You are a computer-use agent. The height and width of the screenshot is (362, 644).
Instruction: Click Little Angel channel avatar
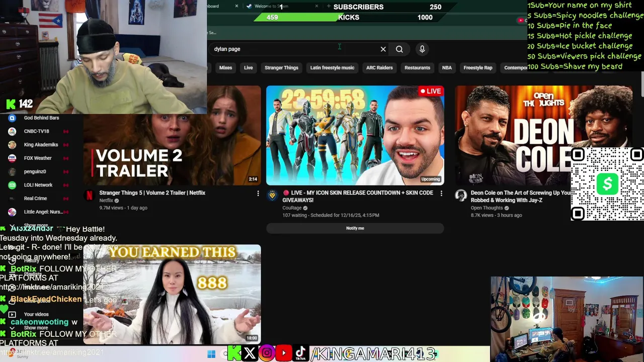point(12,212)
